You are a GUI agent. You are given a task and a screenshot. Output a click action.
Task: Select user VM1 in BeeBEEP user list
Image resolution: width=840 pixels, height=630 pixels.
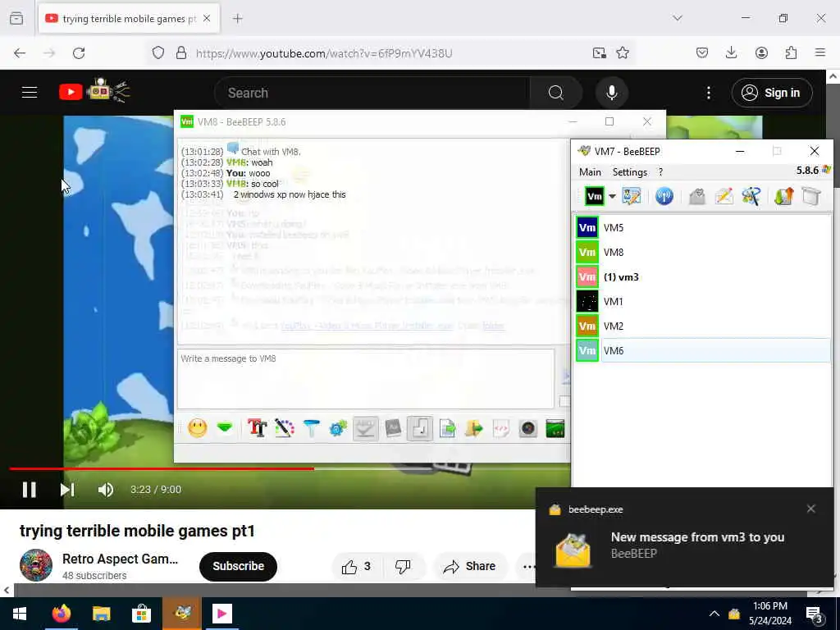click(703, 302)
